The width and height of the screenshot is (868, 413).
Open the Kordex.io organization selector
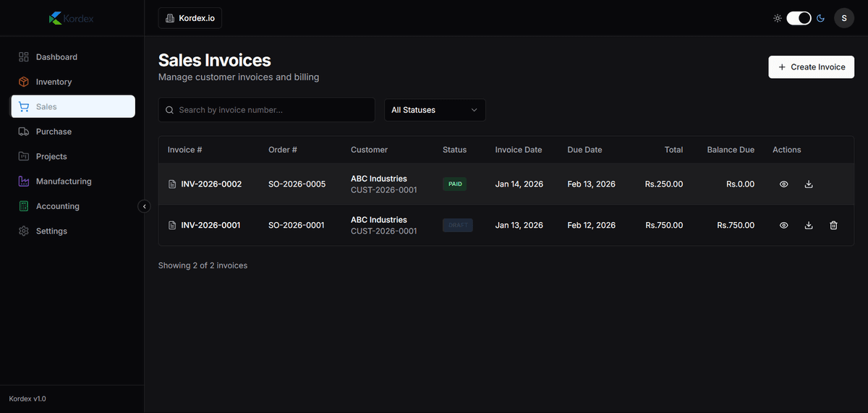190,18
